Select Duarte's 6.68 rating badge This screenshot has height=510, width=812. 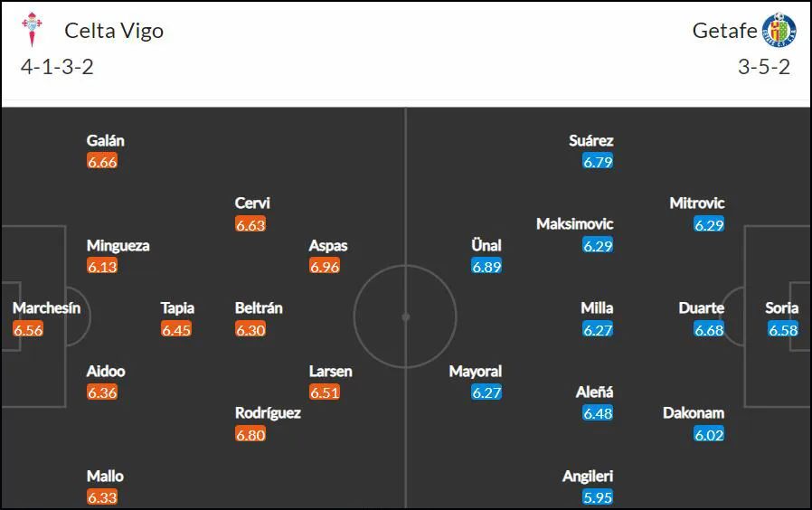coord(709,329)
